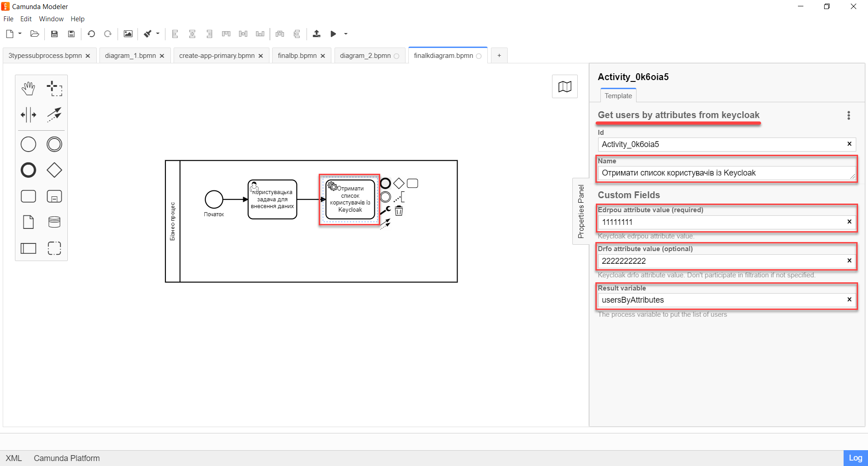Open template options three-dot menu
868x466 pixels.
(849, 115)
